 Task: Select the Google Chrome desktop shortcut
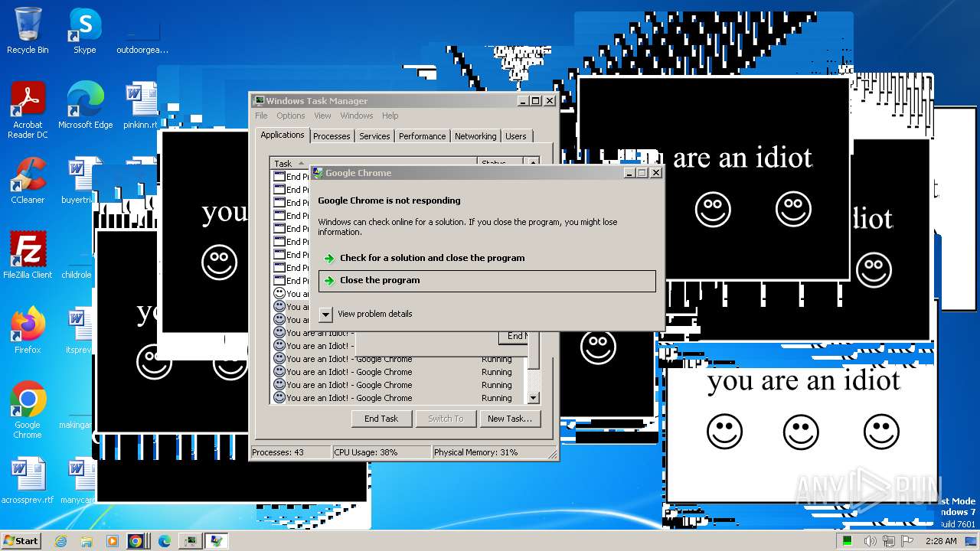coord(28,410)
